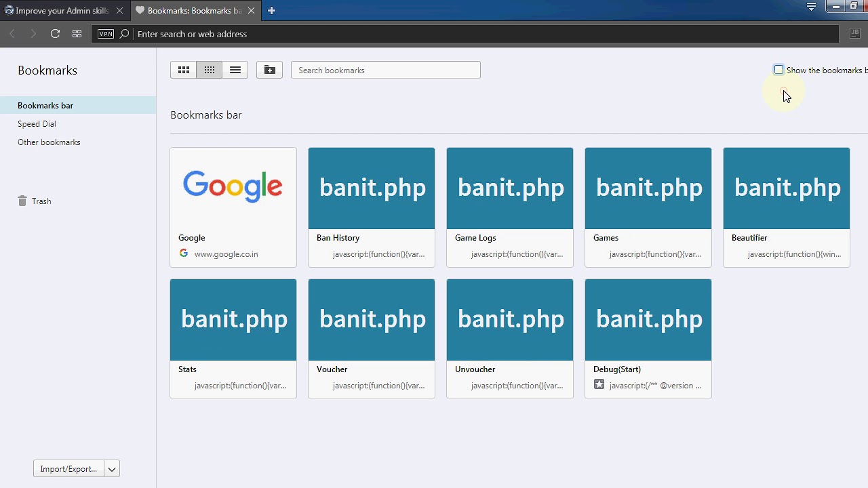This screenshot has width=868, height=488.
Task: Go forward to the next page
Action: pos(33,34)
